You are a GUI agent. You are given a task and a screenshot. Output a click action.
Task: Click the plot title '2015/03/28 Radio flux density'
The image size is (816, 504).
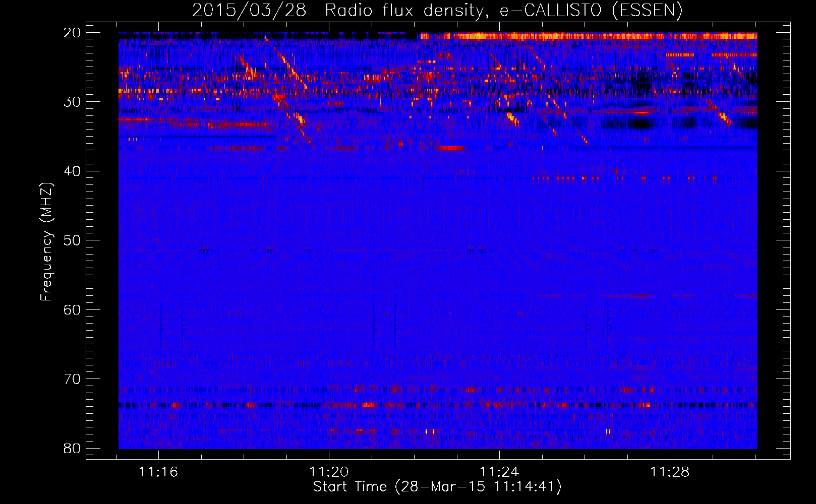[437, 10]
